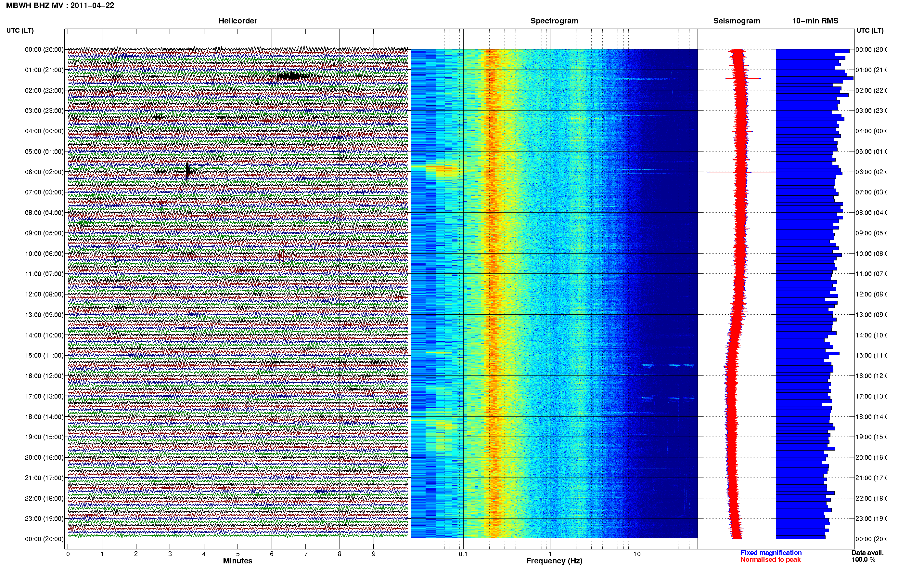Select the 10-min RMS panel heading
924x578 pixels.
click(815, 21)
